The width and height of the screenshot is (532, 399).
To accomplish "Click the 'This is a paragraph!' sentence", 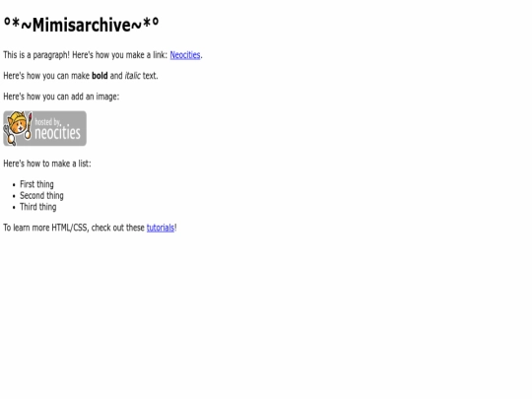I will pos(36,55).
